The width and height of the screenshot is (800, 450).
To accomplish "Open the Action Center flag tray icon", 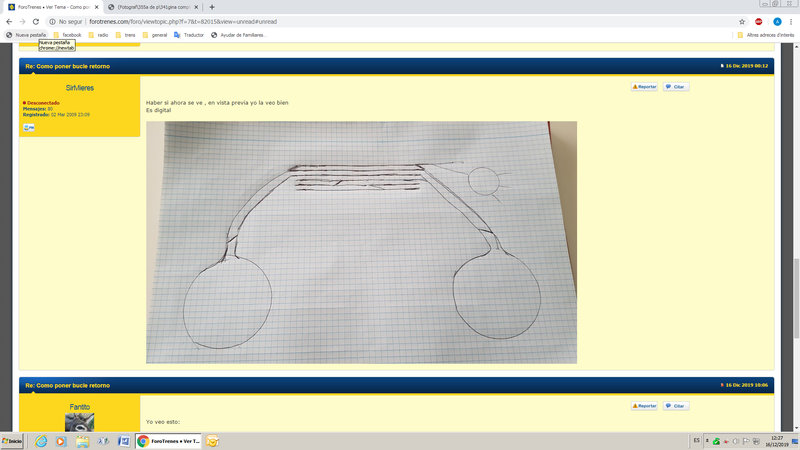I will point(746,441).
